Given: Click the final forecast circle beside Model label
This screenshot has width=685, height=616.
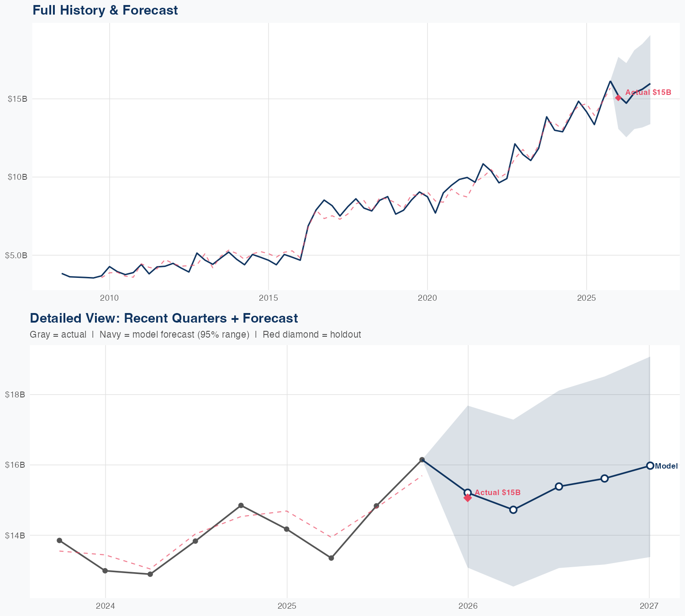Looking at the screenshot, I should click(x=650, y=466).
